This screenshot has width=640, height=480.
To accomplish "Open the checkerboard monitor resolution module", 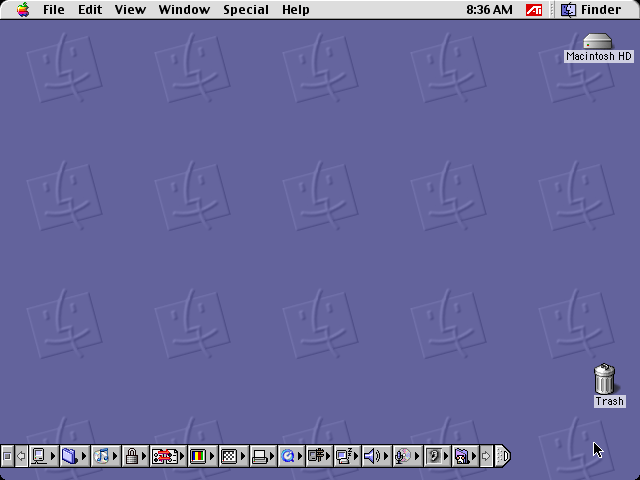I will pyautogui.click(x=228, y=456).
